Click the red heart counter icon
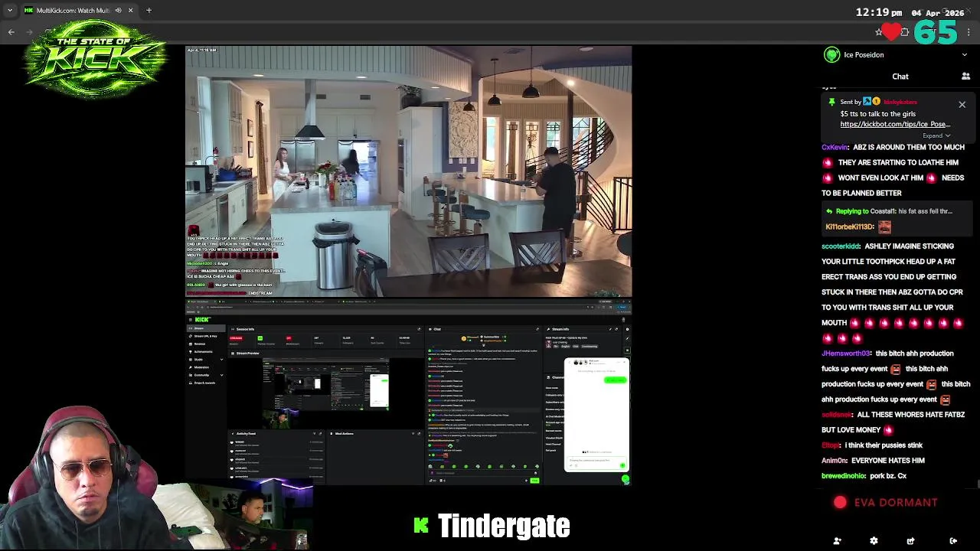Screen dimensions: 980x551 coord(890,32)
